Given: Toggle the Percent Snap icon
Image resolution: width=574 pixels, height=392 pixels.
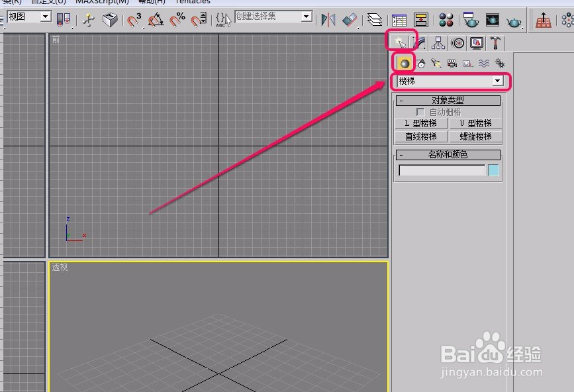Looking at the screenshot, I should coord(177,20).
